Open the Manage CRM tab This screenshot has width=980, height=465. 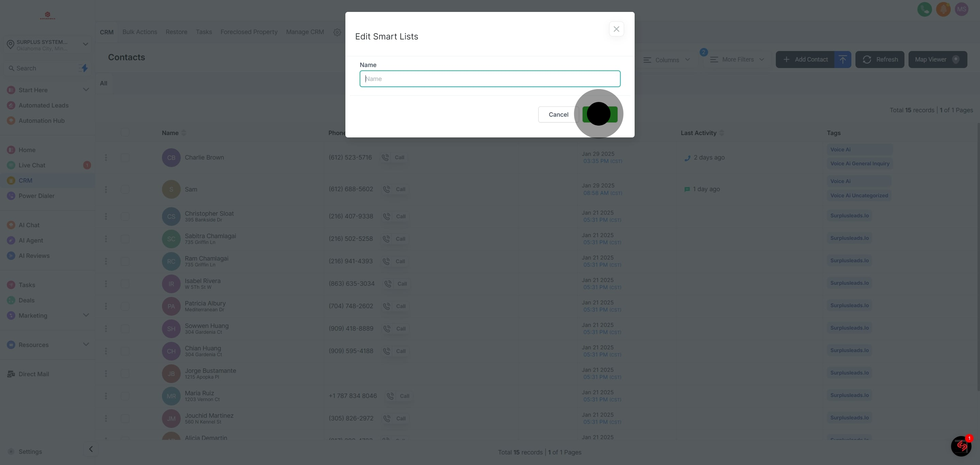click(305, 32)
